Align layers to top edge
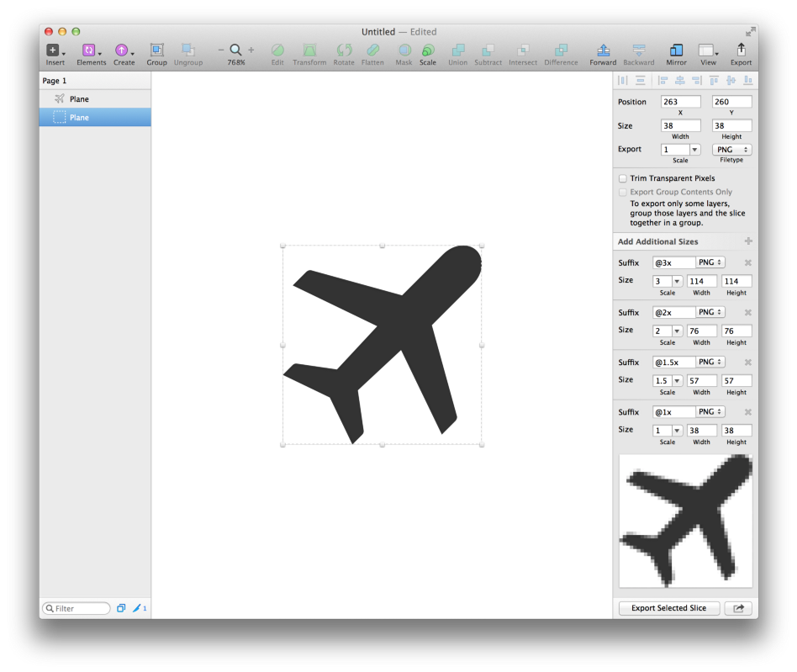The height and width of the screenshot is (672, 797). click(x=714, y=80)
